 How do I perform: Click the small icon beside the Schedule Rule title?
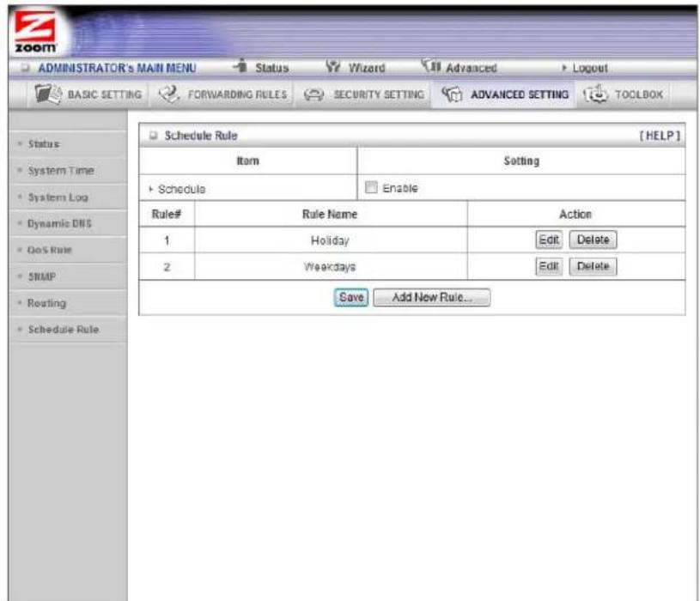154,135
